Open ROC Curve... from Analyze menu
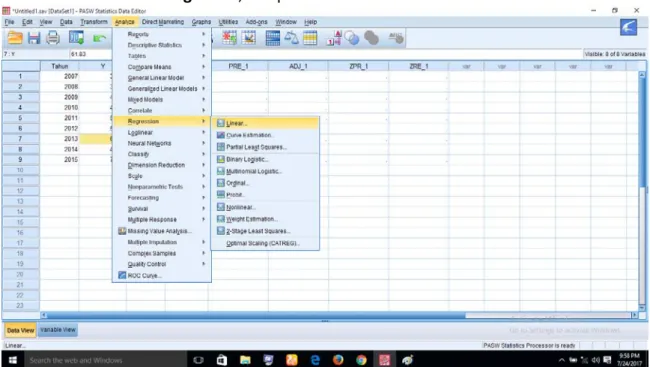Viewport: 650px width, 367px height. coord(162,275)
